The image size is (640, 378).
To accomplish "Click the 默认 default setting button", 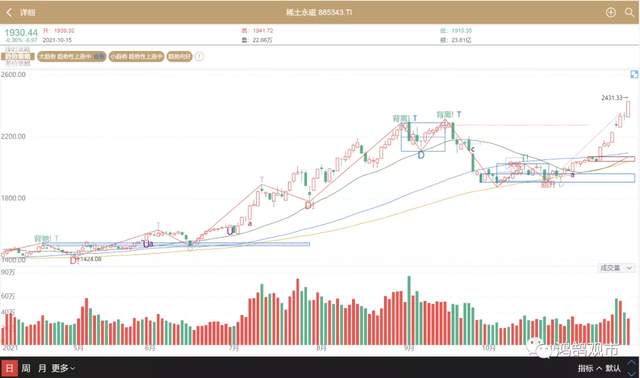I will (613, 368).
